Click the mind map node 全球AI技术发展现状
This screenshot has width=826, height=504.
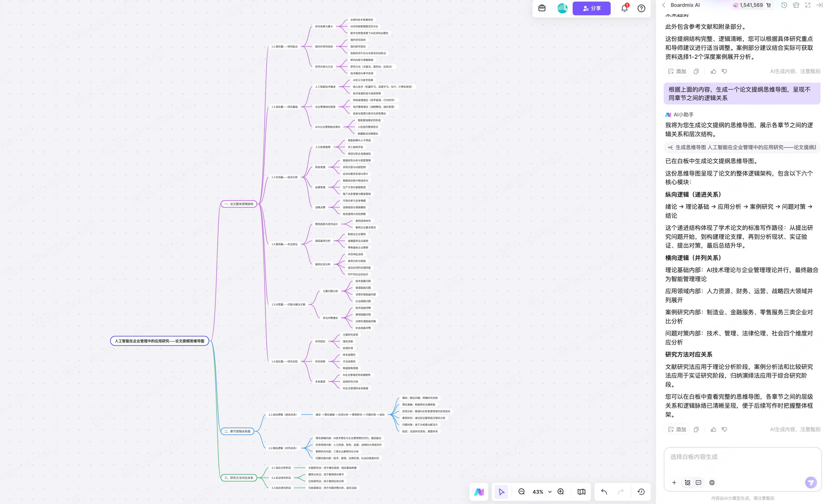[361, 20]
